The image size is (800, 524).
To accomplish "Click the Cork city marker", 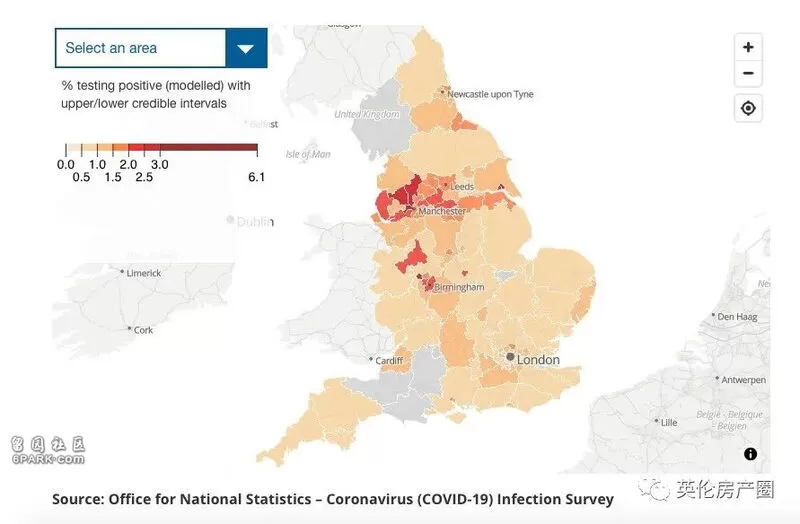I will click(x=129, y=329).
